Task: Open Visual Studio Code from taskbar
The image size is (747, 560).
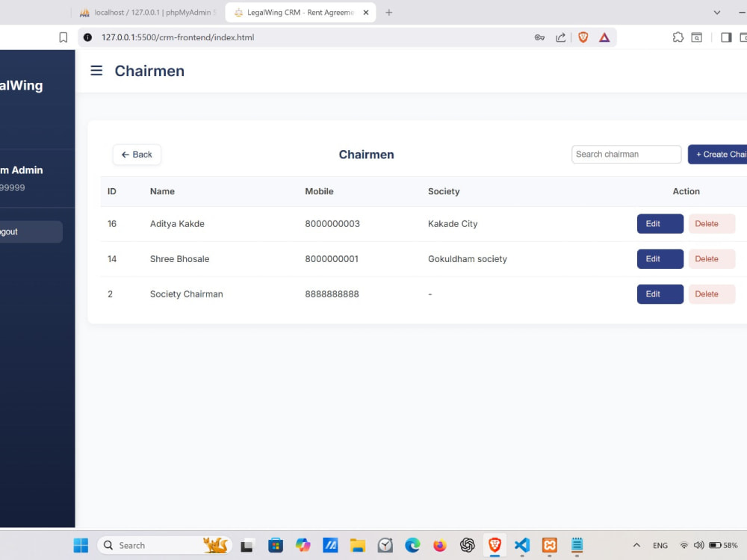Action: [522, 545]
